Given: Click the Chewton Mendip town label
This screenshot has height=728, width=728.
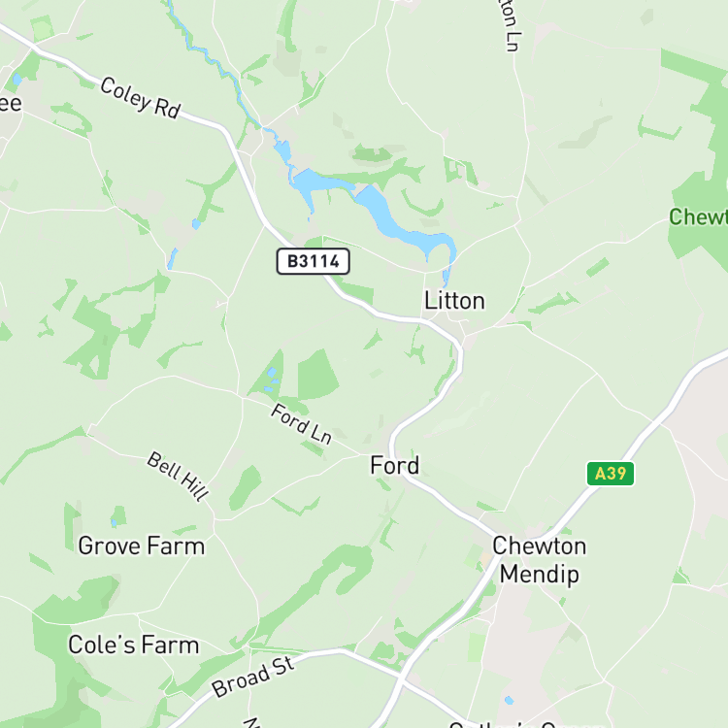Looking at the screenshot, I should click(x=539, y=559).
